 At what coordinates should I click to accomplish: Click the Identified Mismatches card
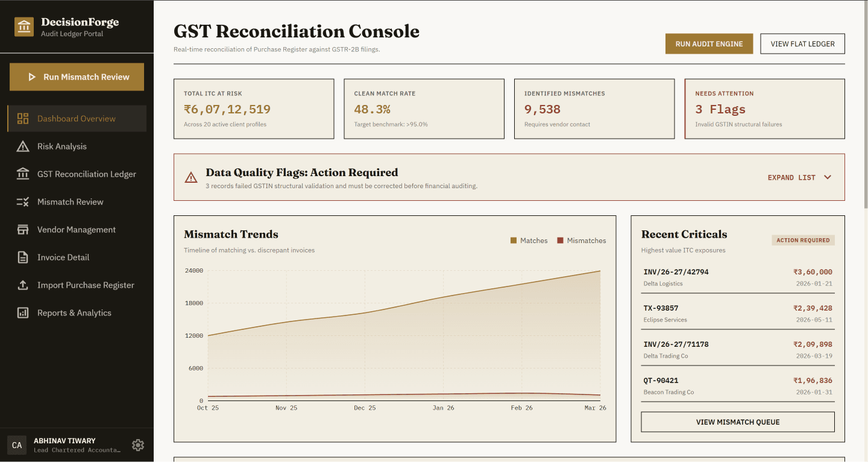tap(594, 109)
